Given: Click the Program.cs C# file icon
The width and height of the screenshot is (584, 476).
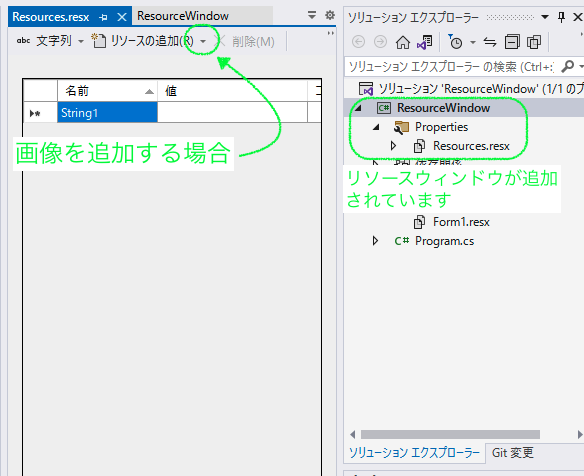Looking at the screenshot, I should 402,241.
